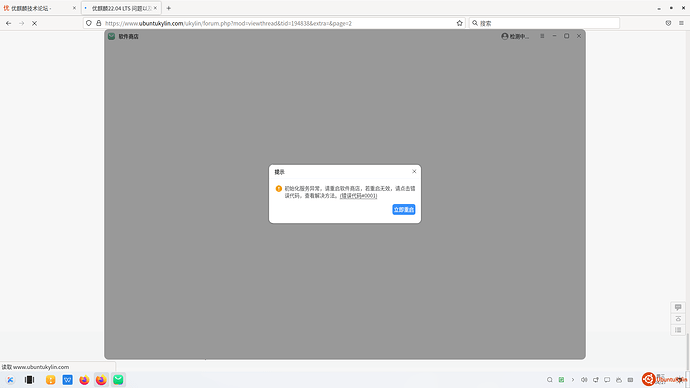Screen dimensions: 690x388
Task: Click the 立即重启 restart button
Action: 404,209
